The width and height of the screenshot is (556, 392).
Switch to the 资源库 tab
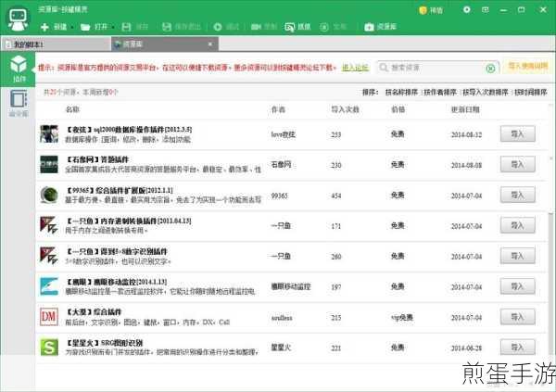(165, 44)
